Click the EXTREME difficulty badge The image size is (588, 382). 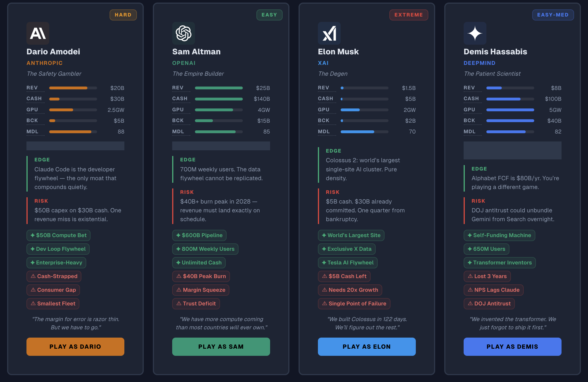(x=408, y=15)
